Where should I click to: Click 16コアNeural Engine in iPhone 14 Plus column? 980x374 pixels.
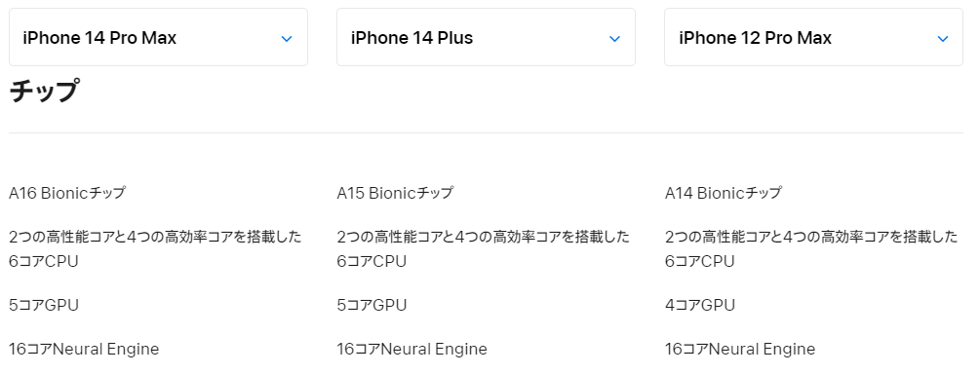(412, 349)
